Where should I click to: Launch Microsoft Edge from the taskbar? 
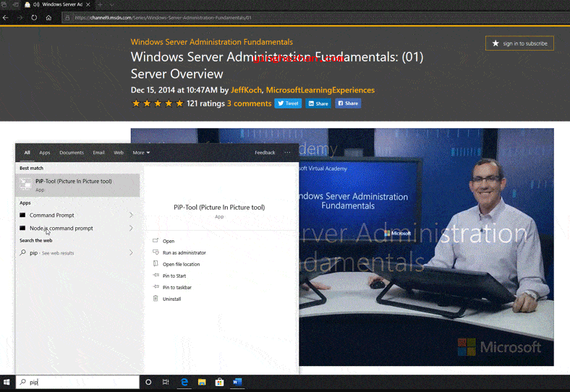coord(184,382)
